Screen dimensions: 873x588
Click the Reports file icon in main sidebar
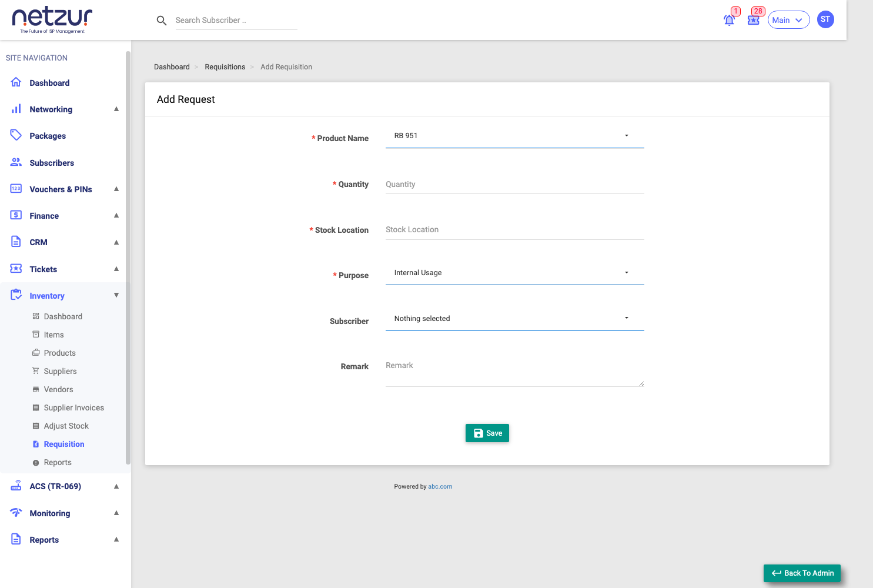pyautogui.click(x=16, y=539)
